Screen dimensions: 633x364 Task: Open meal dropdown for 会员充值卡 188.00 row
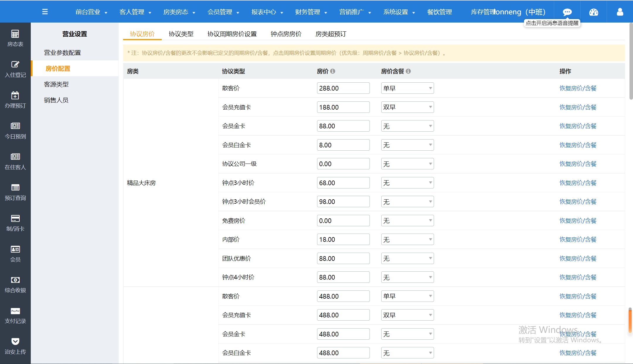point(407,107)
